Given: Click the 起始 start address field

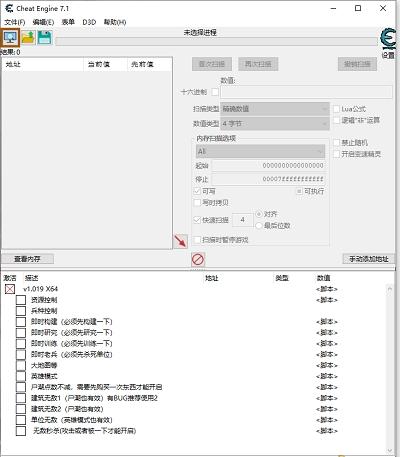Looking at the screenshot, I should point(268,166).
